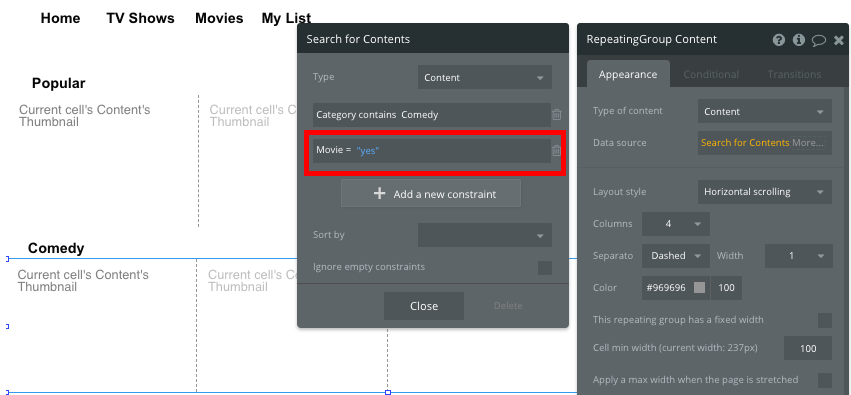Close the RepeatingGroup Content panel

click(839, 40)
